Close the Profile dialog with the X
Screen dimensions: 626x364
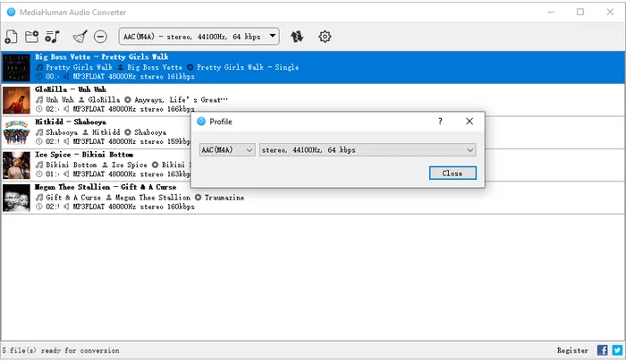click(x=469, y=122)
